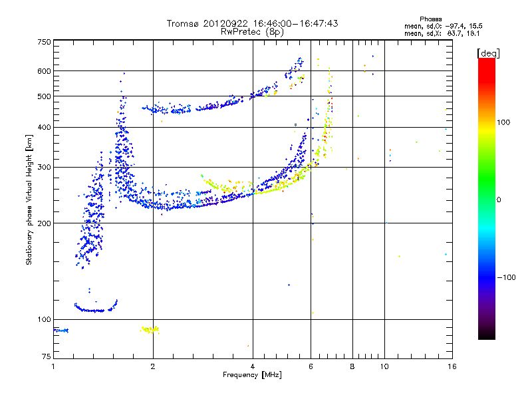532x399 pixels.
Task: Click the black bottom of the colorbar
Action: [487, 334]
